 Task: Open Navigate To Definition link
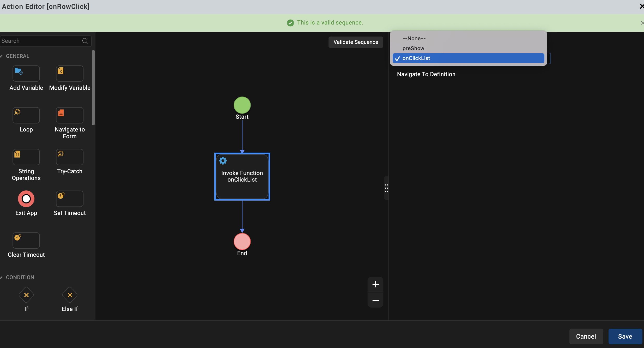pyautogui.click(x=426, y=74)
